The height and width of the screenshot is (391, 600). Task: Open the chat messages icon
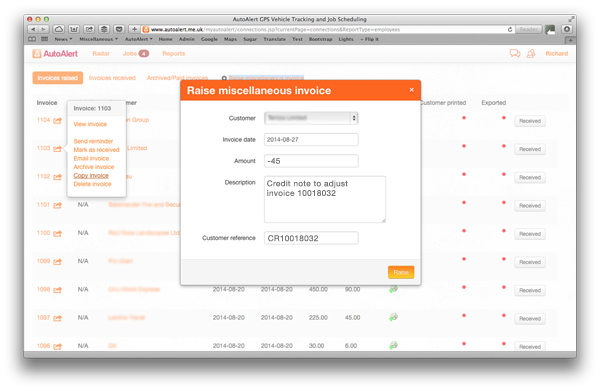pos(515,54)
